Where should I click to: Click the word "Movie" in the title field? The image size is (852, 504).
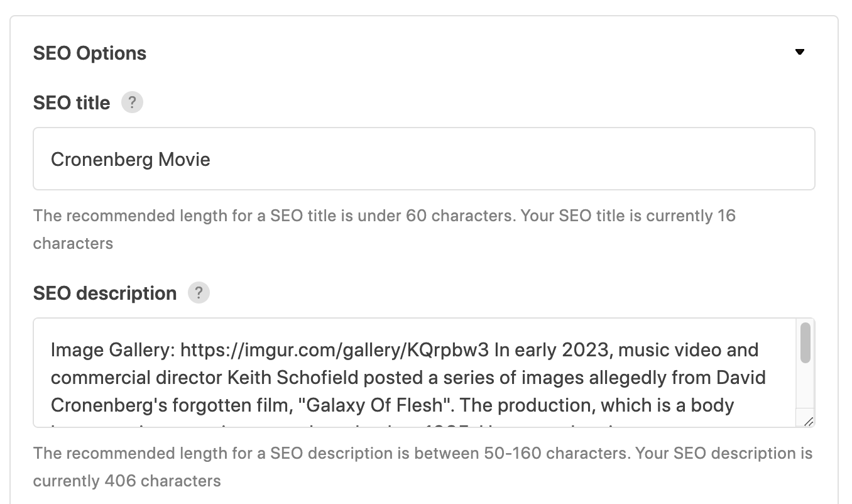(x=184, y=160)
